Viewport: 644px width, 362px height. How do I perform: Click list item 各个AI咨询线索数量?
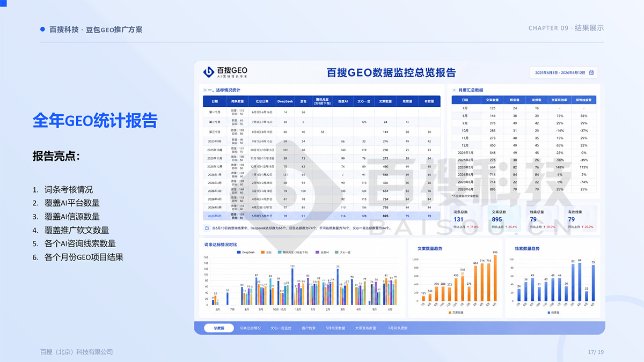click(x=80, y=243)
